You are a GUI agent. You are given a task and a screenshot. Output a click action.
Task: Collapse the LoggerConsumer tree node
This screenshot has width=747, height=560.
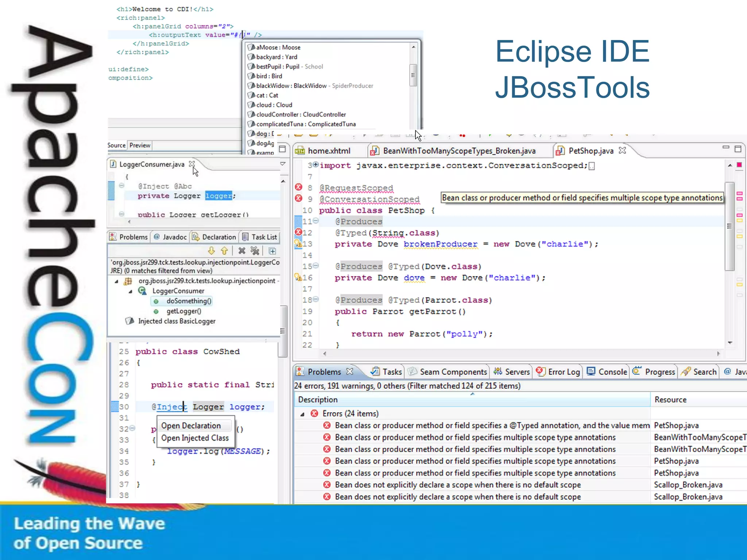[130, 291]
